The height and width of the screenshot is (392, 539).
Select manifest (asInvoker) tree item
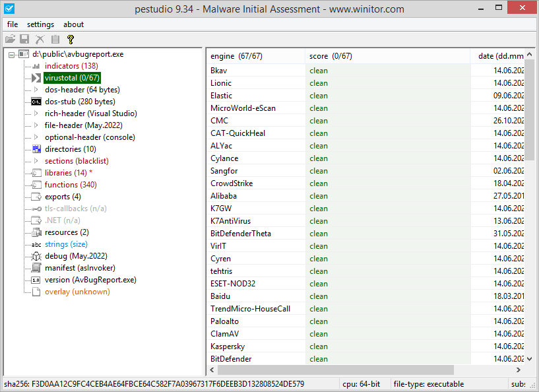[x=80, y=268]
